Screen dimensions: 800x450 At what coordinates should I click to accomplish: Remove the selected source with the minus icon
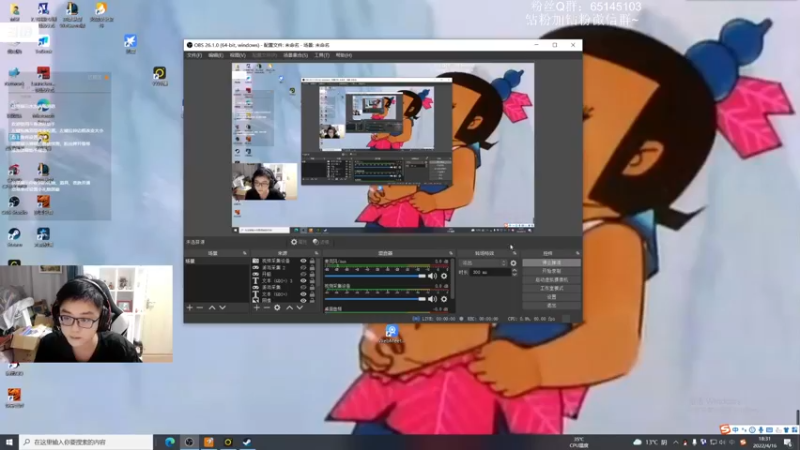click(x=267, y=308)
